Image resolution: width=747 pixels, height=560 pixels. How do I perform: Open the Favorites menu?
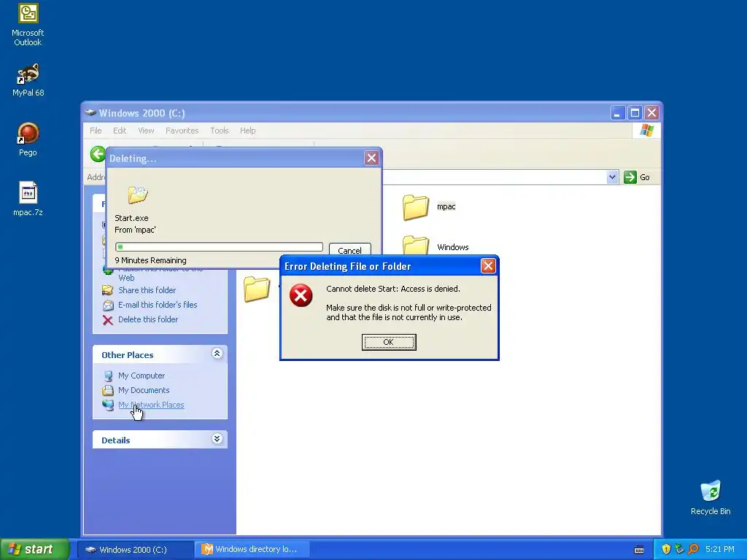pyautogui.click(x=182, y=131)
